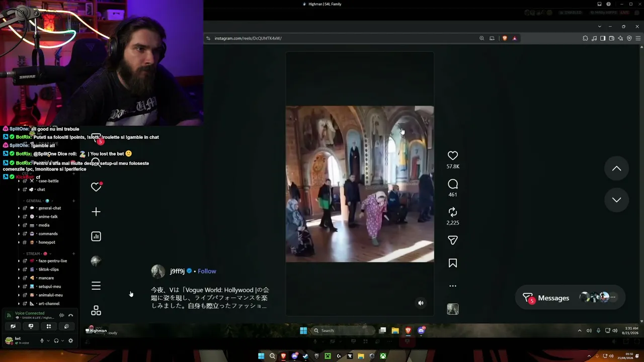Image resolution: width=644 pixels, height=362 pixels.
Task: Open Brave Rewards triangle icon
Action: (514, 38)
